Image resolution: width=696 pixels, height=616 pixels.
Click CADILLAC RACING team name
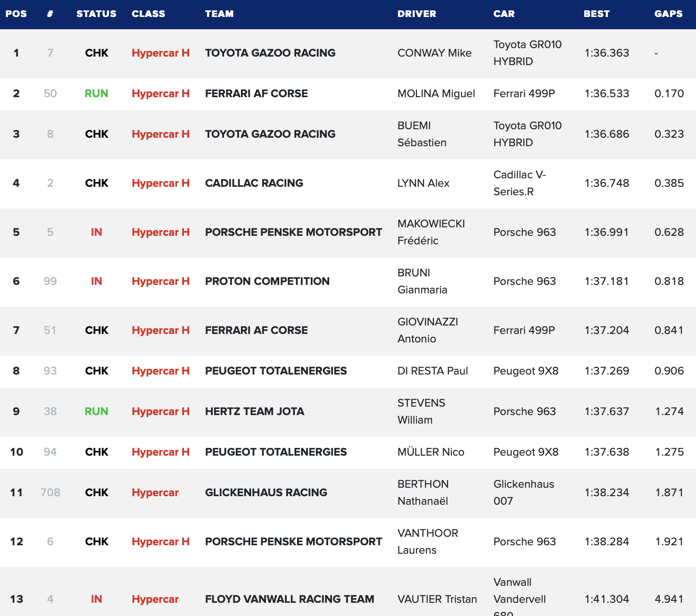(254, 183)
